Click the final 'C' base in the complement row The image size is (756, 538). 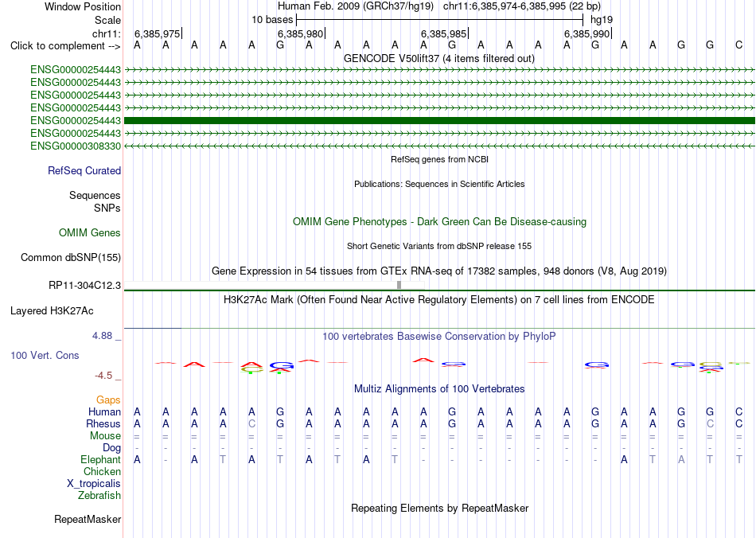tap(738, 45)
